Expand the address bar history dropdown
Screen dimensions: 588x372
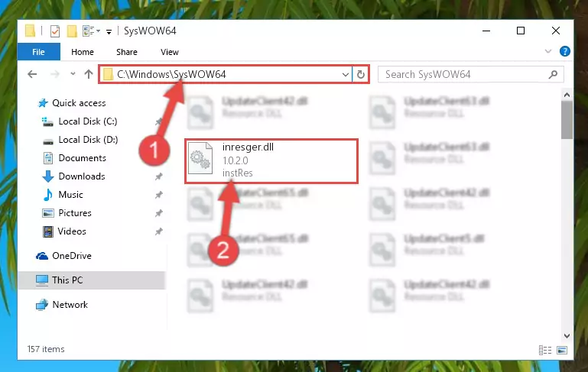346,75
